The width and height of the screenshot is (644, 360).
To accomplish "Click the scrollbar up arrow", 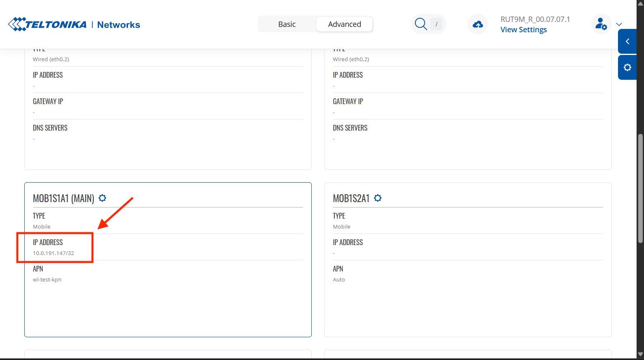I will tap(640, 3).
